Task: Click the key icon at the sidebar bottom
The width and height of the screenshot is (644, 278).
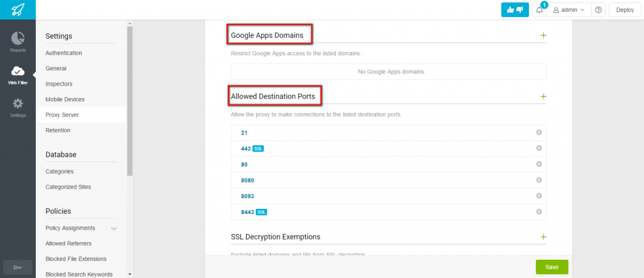Action: pyautogui.click(x=18, y=268)
